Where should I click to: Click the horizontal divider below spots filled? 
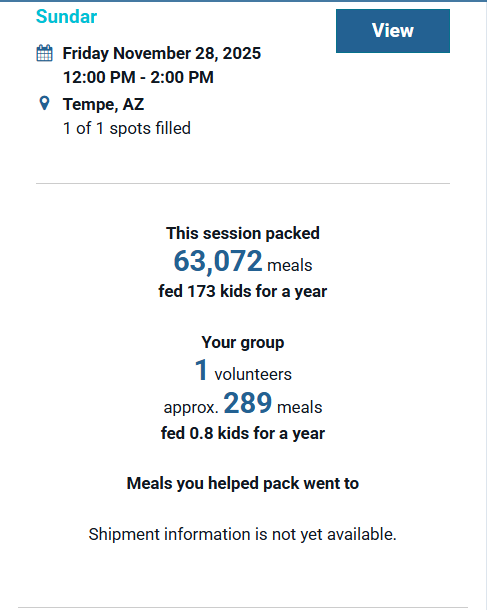click(243, 183)
